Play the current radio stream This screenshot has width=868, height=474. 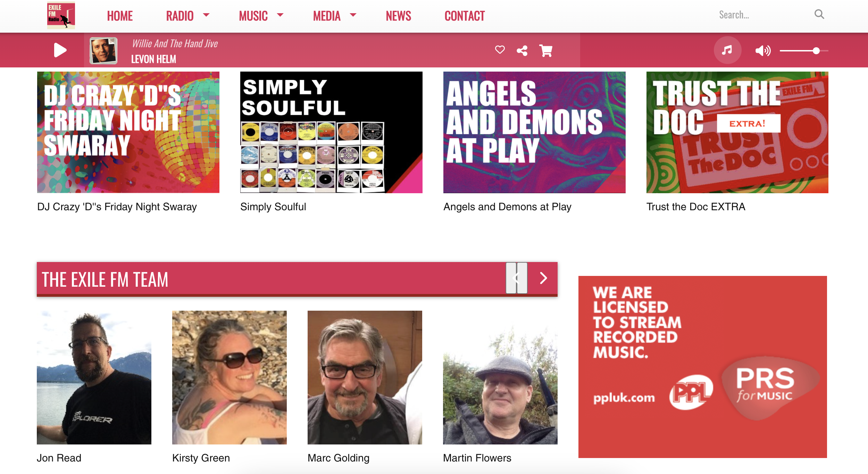60,50
